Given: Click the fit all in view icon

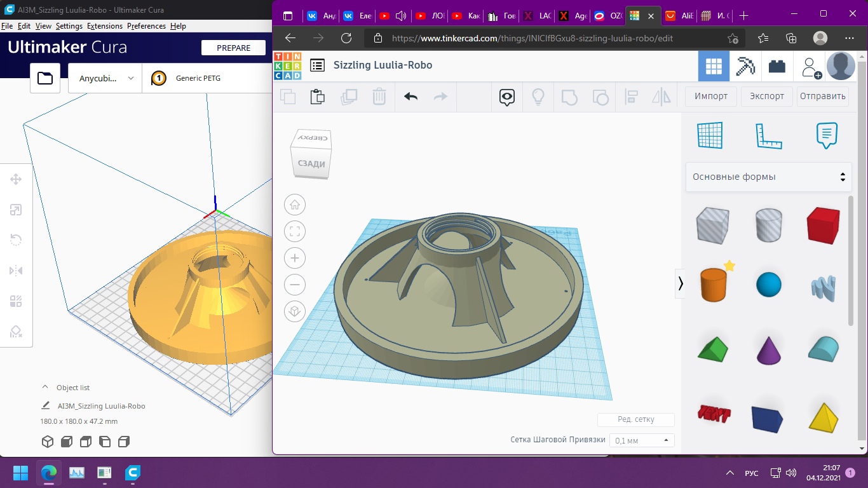Looking at the screenshot, I should click(295, 231).
